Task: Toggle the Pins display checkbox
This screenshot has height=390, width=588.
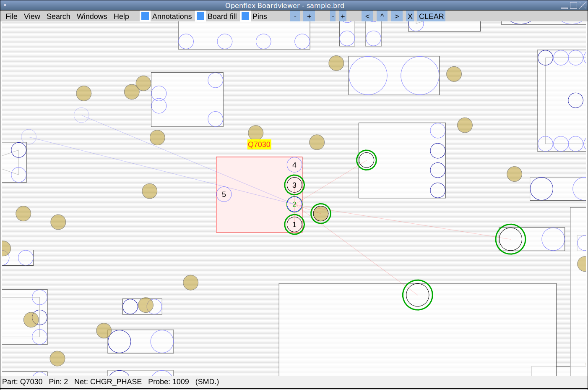Action: click(245, 16)
